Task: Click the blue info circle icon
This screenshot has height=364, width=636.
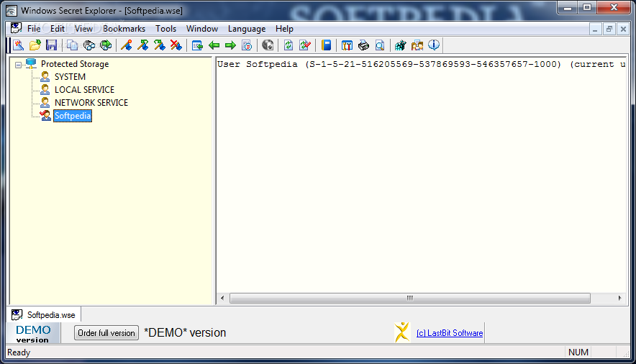Action: coord(434,45)
